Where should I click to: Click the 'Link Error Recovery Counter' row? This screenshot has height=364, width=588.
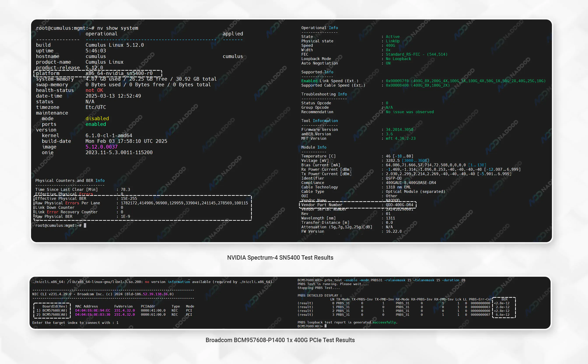[79, 212]
